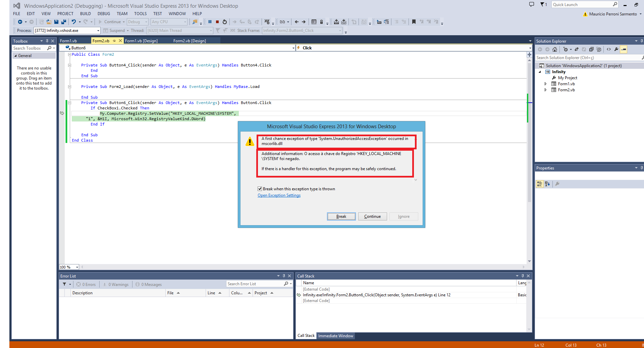Click the Categorized icon in Properties panel
This screenshot has height=348, width=644.
click(x=539, y=184)
